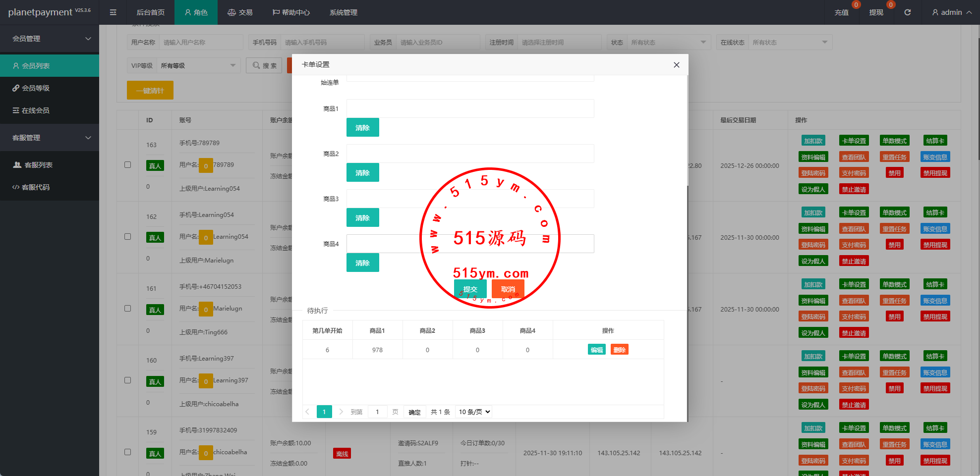This screenshot has width=980, height=476.
Task: Click the refresh icon in top bar
Action: tap(907, 12)
